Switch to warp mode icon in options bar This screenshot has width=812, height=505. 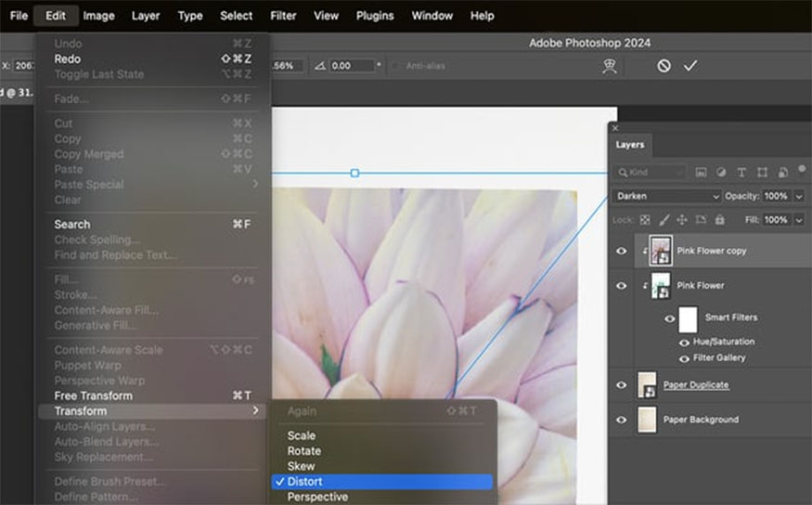click(x=609, y=66)
